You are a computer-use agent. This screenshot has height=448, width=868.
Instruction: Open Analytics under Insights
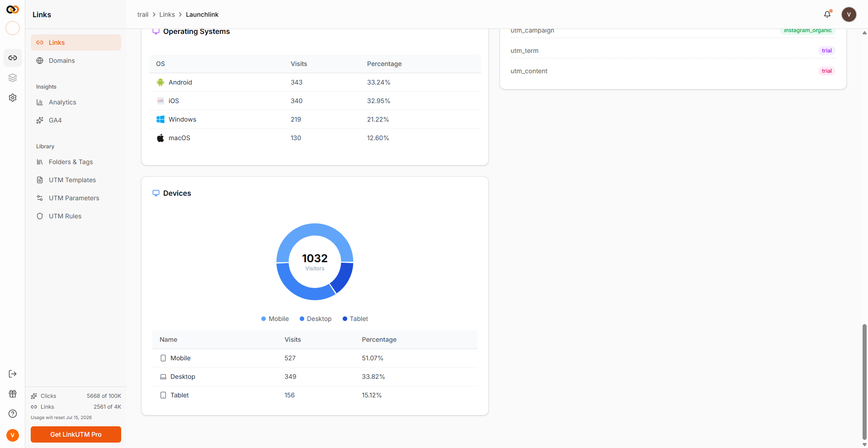[x=76, y=102]
